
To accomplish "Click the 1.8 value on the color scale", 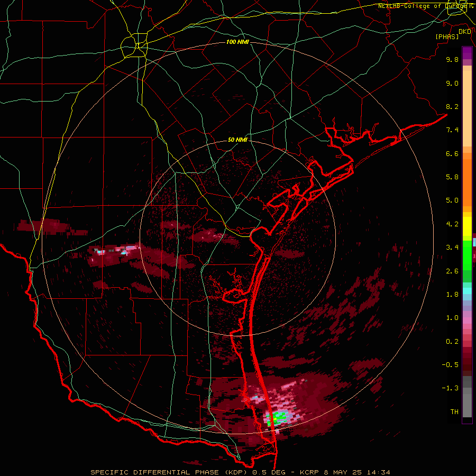I will [x=452, y=295].
